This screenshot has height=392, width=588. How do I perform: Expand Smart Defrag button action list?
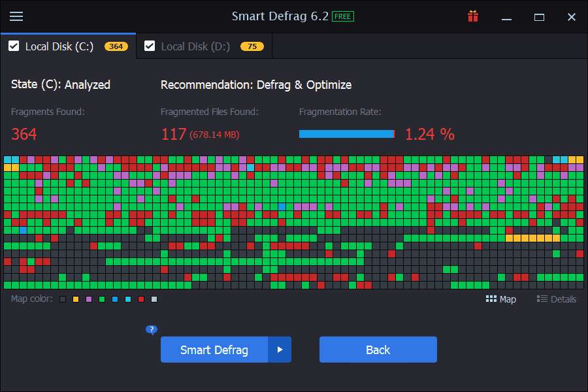pyautogui.click(x=280, y=350)
